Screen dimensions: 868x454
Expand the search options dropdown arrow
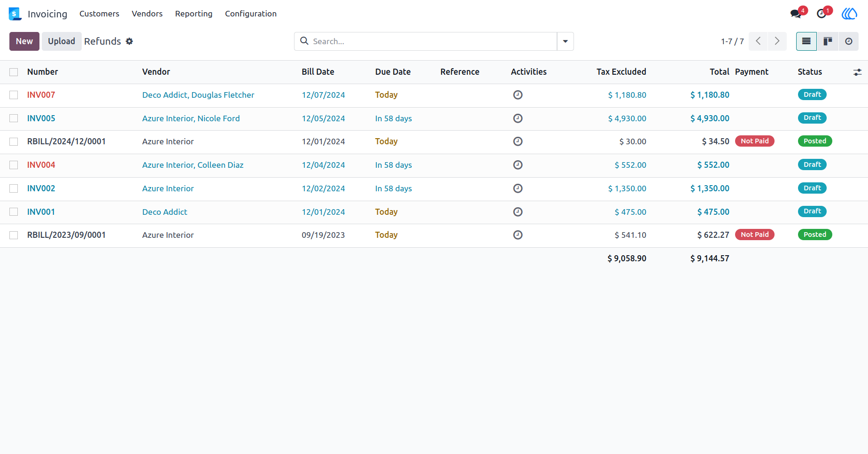[565, 41]
